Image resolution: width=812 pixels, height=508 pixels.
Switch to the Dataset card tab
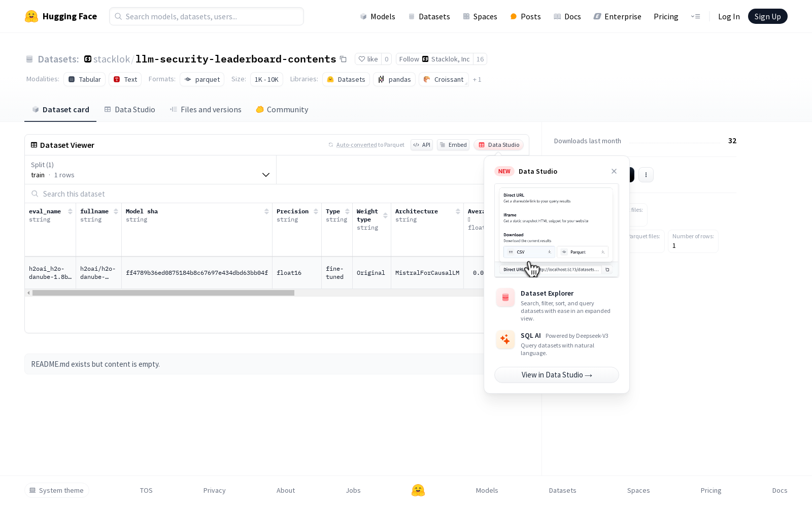(x=60, y=110)
